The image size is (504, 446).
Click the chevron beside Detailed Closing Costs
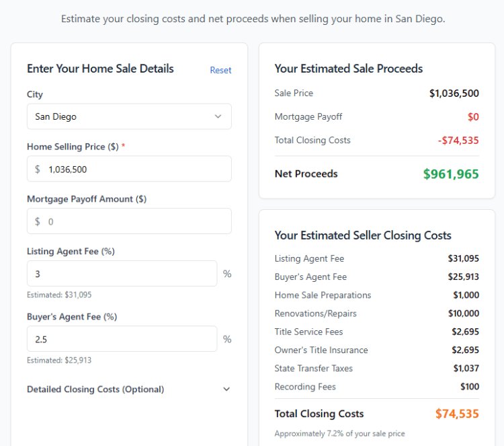226,389
